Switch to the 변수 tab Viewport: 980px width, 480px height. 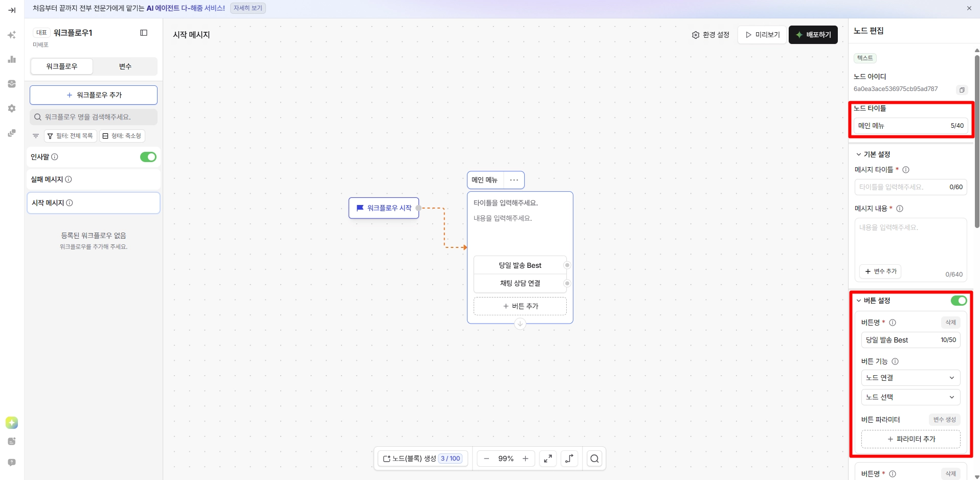(125, 66)
